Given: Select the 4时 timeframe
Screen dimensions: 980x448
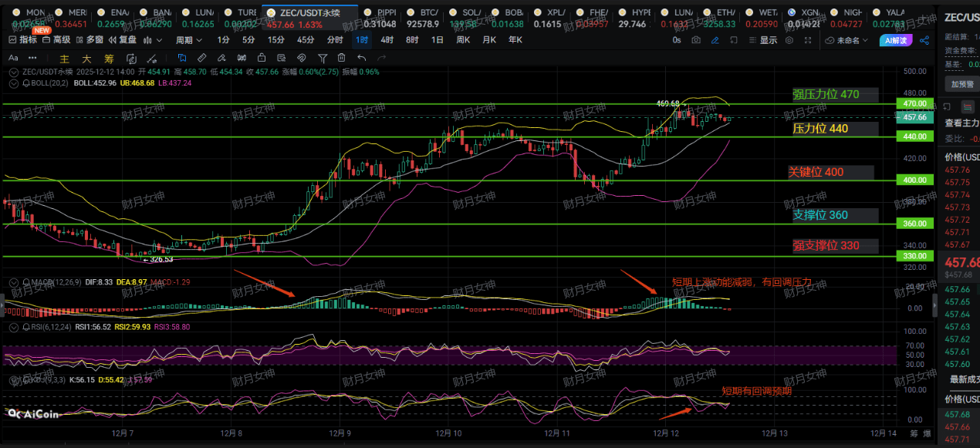Looking at the screenshot, I should 387,40.
